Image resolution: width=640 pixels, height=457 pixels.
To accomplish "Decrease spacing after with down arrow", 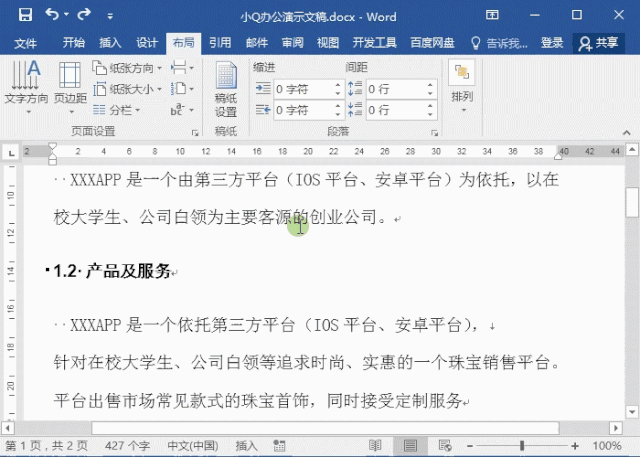I will coord(430,115).
